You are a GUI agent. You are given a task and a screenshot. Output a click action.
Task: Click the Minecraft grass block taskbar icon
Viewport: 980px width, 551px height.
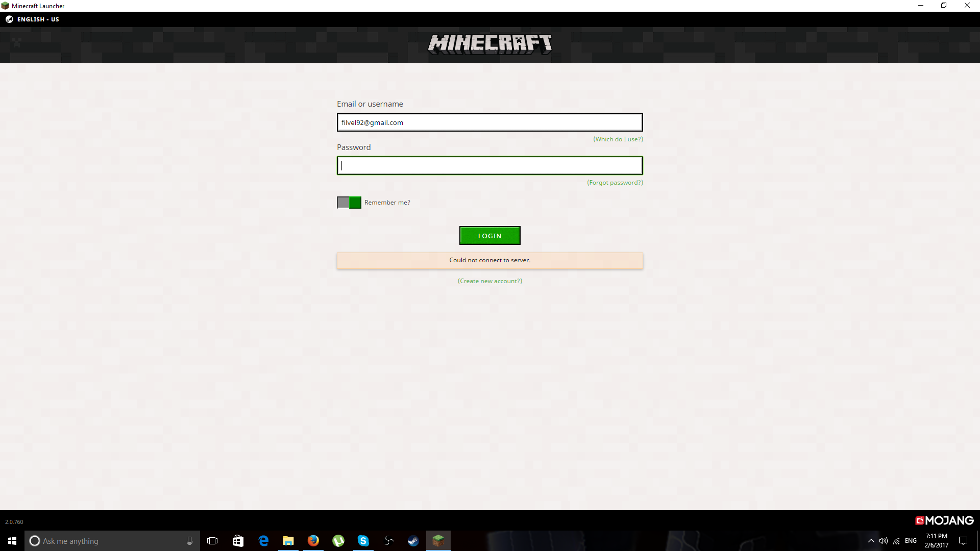[x=438, y=541]
